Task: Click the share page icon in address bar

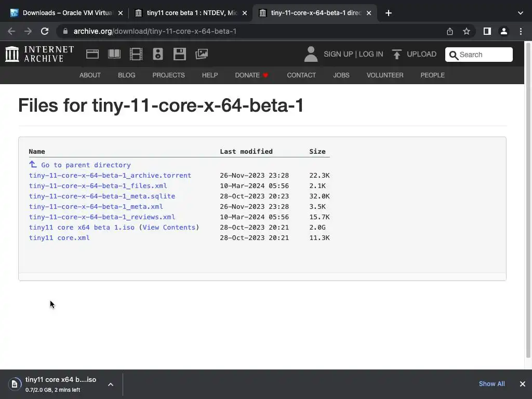Action: point(450,31)
